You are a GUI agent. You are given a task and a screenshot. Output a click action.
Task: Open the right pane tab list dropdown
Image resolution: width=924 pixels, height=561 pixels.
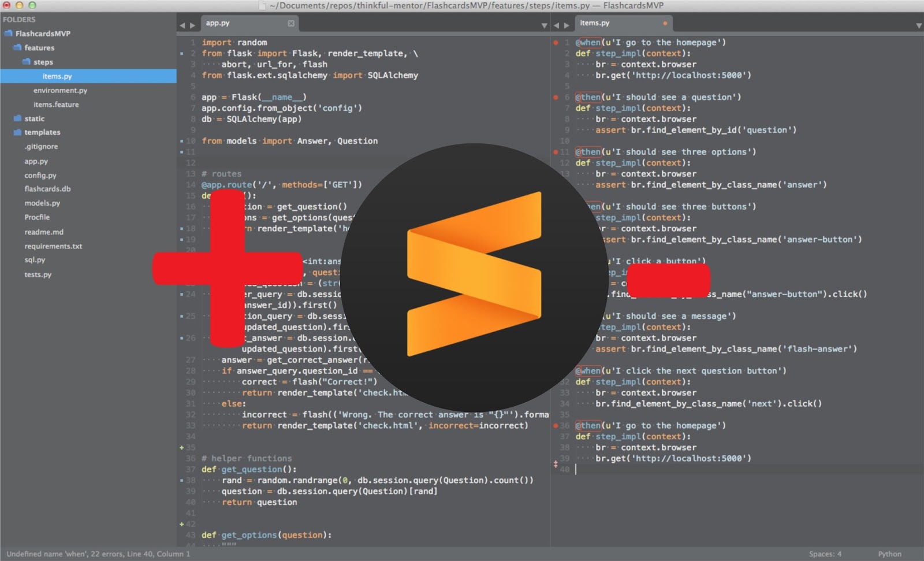pos(919,25)
